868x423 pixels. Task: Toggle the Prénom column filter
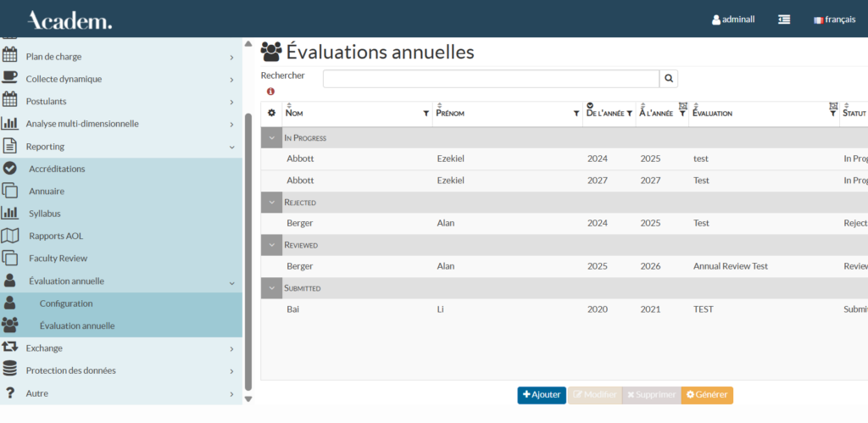pos(576,114)
